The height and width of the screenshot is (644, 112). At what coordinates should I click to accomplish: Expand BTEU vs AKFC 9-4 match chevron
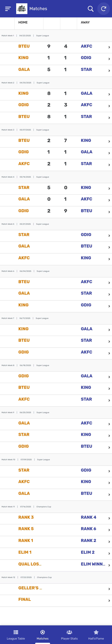coord(109,47)
